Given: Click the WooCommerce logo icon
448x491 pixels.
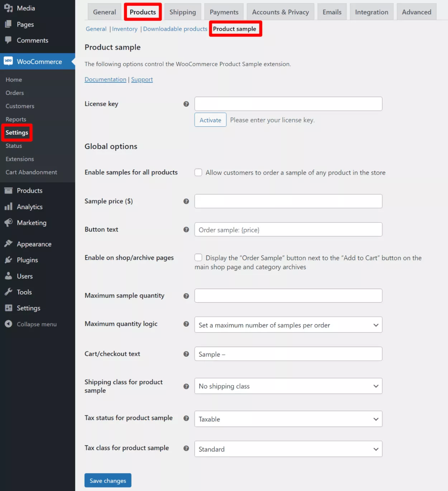Looking at the screenshot, I should [8, 61].
